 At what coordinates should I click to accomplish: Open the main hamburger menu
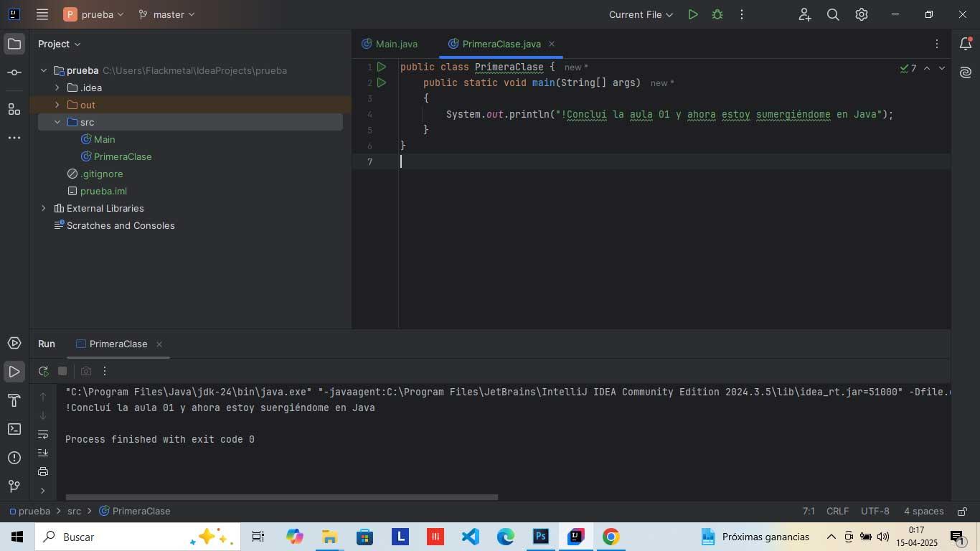(x=42, y=14)
